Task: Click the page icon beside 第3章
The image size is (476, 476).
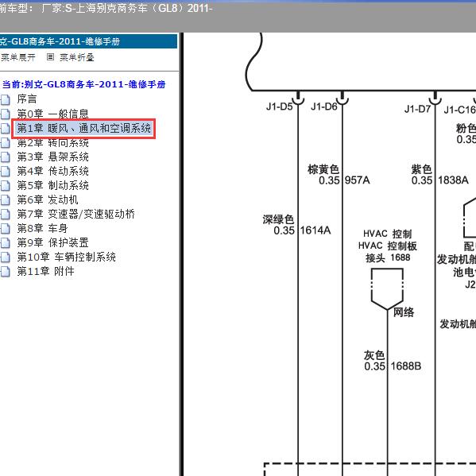Action: click(x=5, y=157)
